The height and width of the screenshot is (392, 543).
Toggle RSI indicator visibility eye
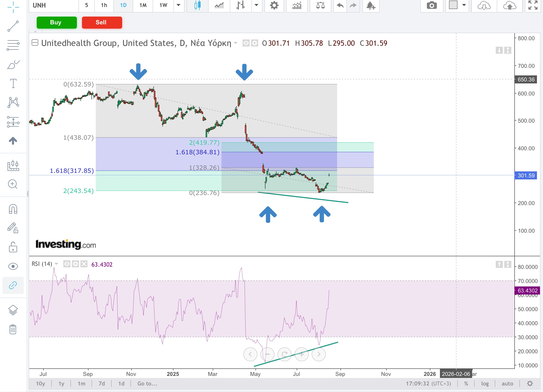[x=67, y=264]
